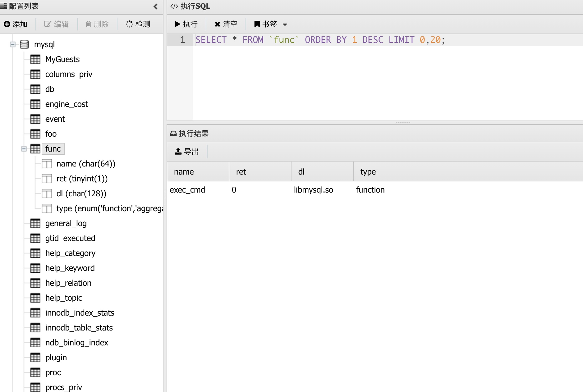Click the type column icon

tap(47, 208)
